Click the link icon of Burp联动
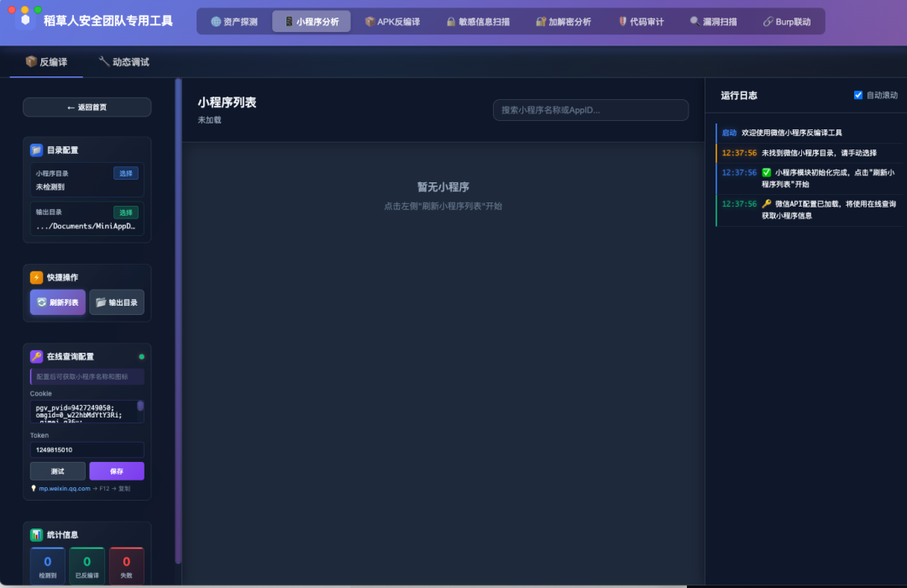Viewport: 907px width, 588px height. (768, 21)
